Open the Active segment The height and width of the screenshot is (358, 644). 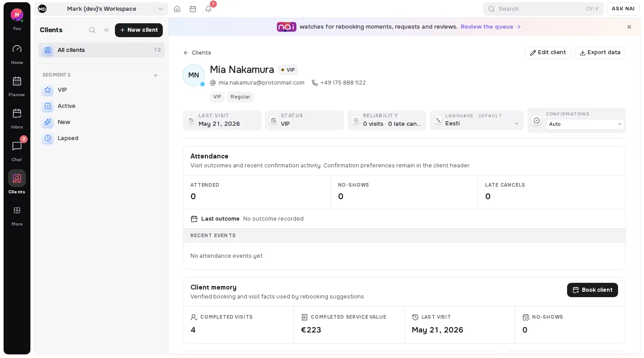101,106
